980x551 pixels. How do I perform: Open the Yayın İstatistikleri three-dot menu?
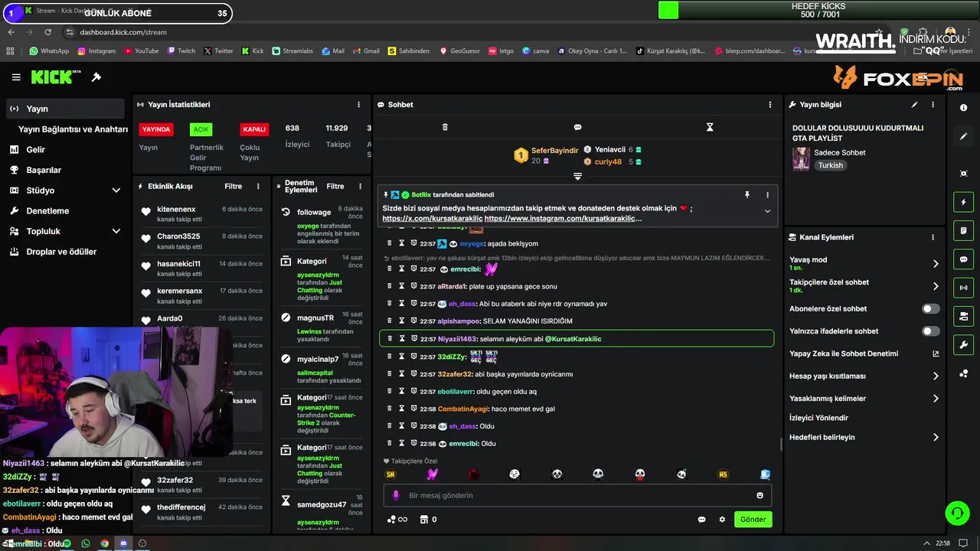[358, 105]
